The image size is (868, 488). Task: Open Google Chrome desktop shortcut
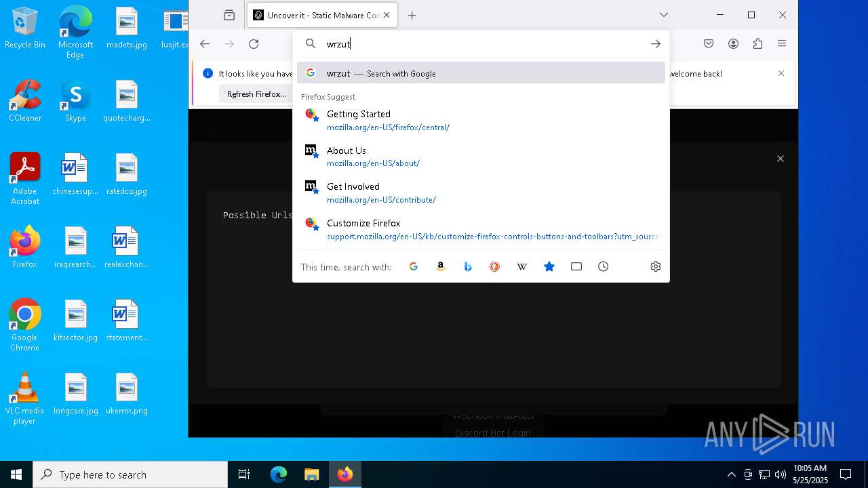[x=25, y=325]
